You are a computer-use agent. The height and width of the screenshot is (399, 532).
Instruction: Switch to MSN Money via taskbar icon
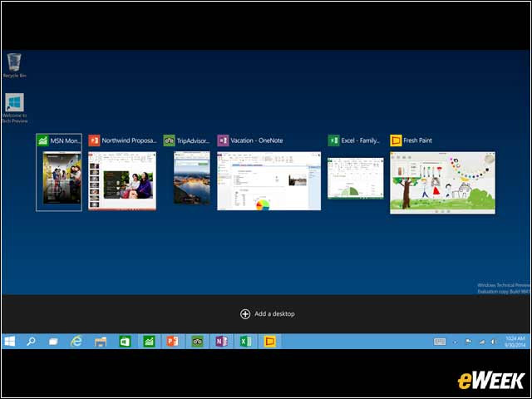[149, 342]
